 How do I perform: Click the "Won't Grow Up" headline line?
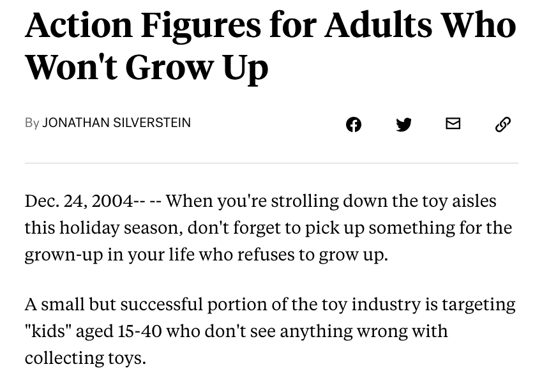click(147, 67)
